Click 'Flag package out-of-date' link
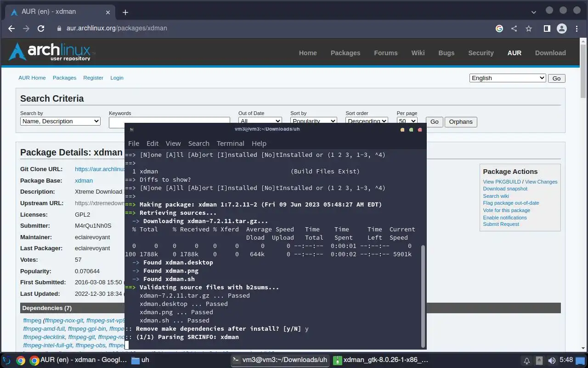The height and width of the screenshot is (368, 588). coord(511,203)
